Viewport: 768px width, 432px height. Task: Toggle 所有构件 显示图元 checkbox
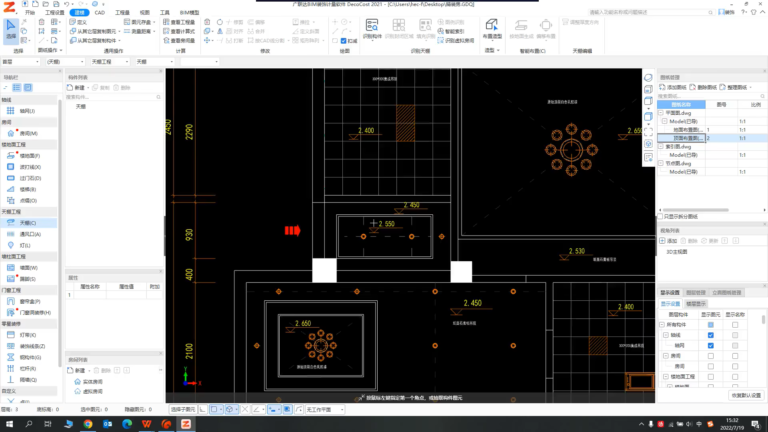pos(711,325)
